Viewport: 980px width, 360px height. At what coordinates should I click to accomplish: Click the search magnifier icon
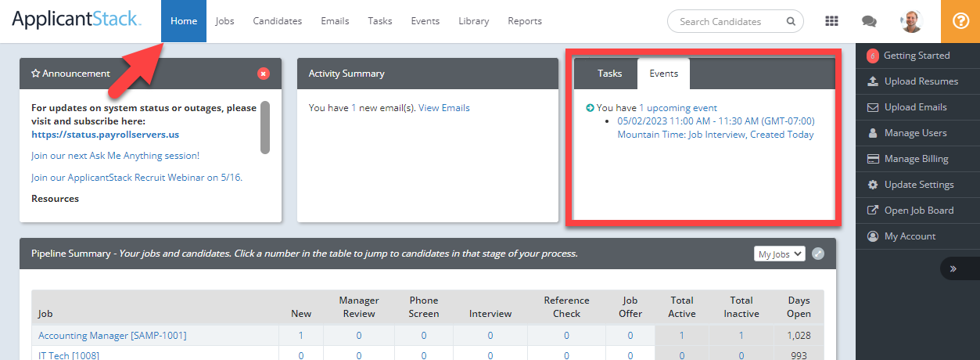pos(791,22)
